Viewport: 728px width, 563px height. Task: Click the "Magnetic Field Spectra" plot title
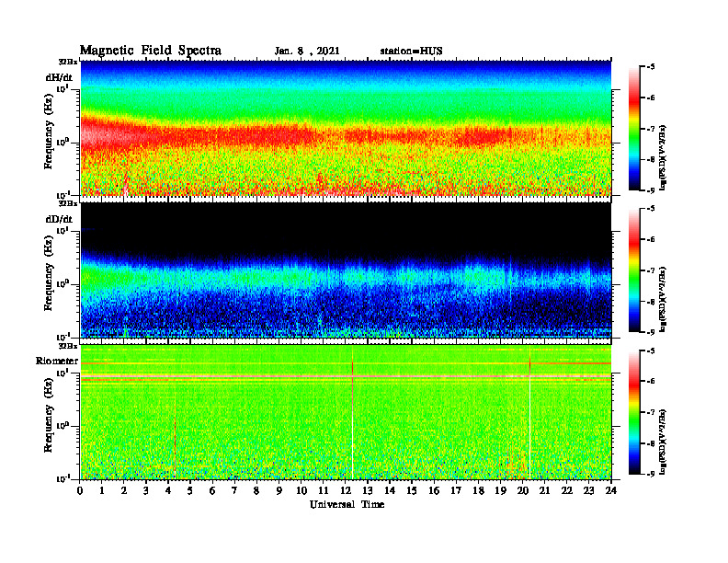151,51
